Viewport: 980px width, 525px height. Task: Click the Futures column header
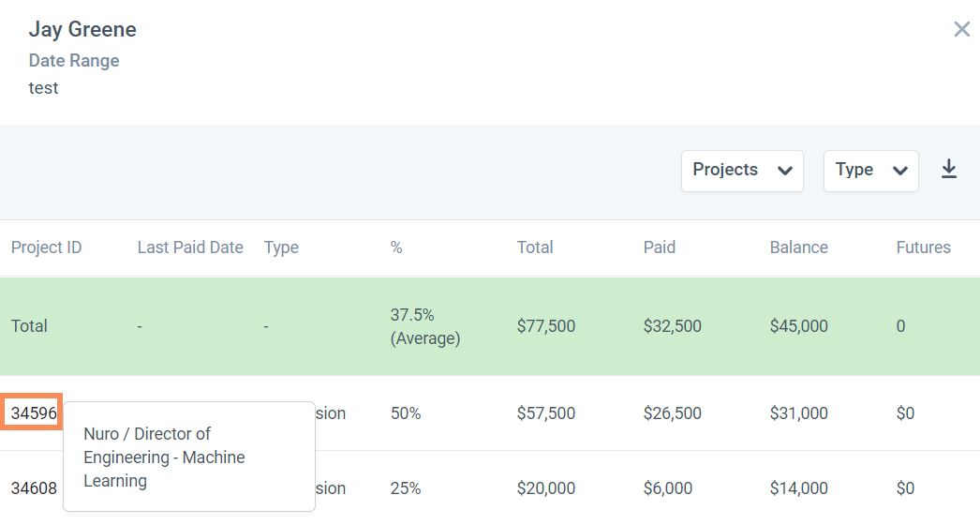point(923,247)
